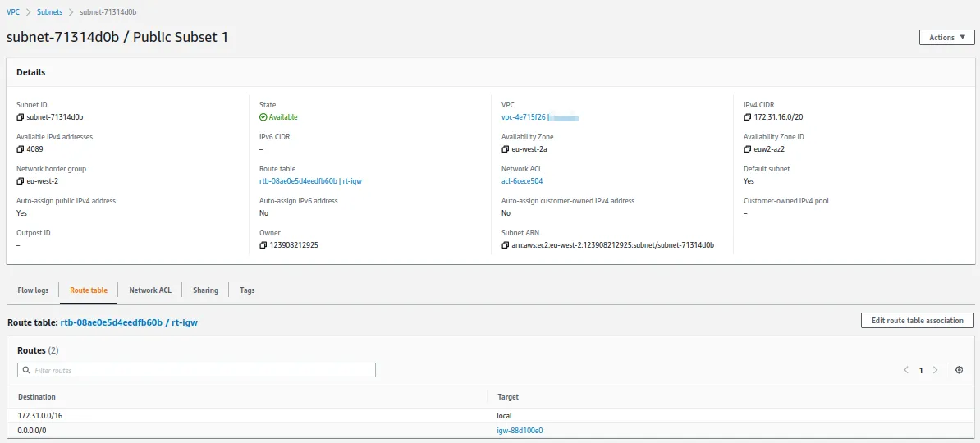980x443 pixels.
Task: Copy the available IPv4 addresses count
Action: (21, 149)
